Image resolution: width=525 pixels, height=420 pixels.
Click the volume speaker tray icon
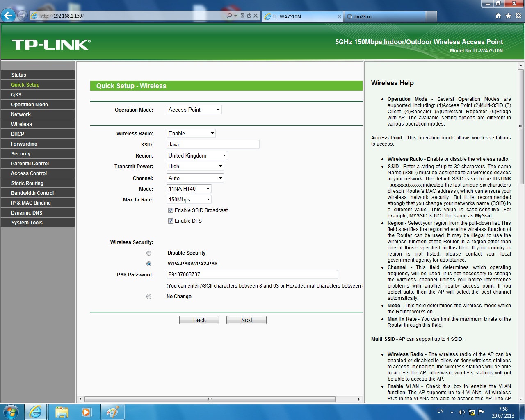pos(461,412)
